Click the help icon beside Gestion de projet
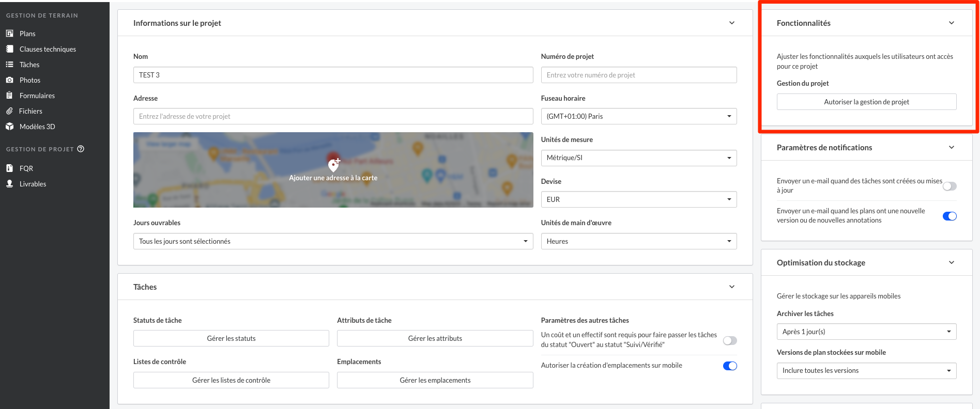 click(81, 149)
